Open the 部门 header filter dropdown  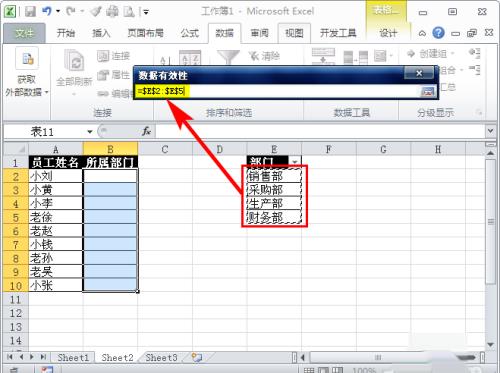(295, 162)
